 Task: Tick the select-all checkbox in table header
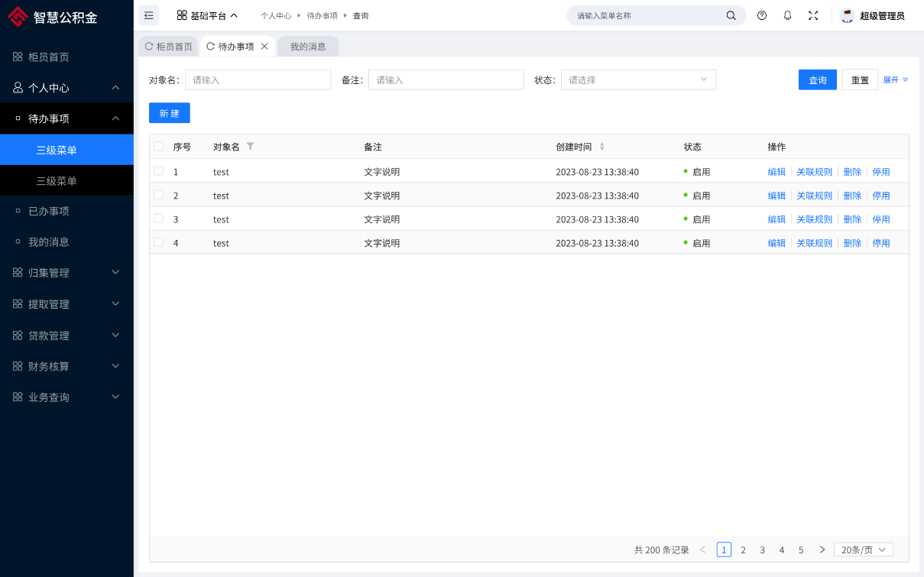(159, 147)
